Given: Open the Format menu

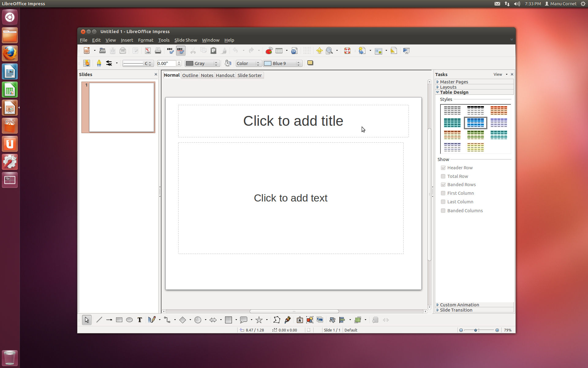Looking at the screenshot, I should pyautogui.click(x=145, y=40).
